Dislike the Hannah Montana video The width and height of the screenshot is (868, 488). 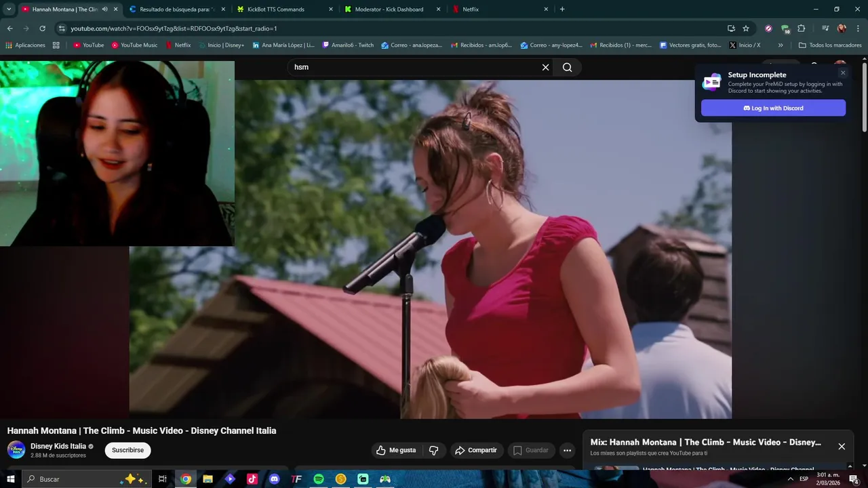(434, 450)
